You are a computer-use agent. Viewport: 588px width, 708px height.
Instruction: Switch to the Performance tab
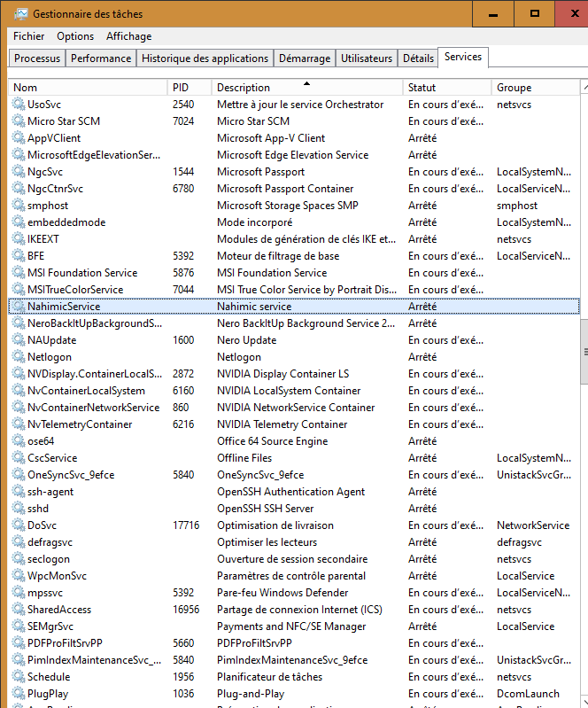101,58
